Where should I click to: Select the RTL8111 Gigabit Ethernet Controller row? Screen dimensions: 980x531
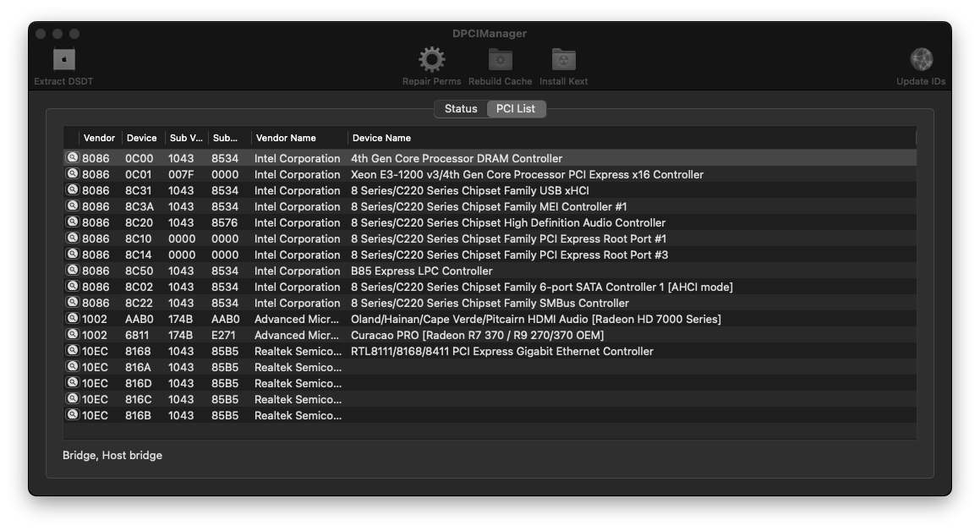click(490, 351)
